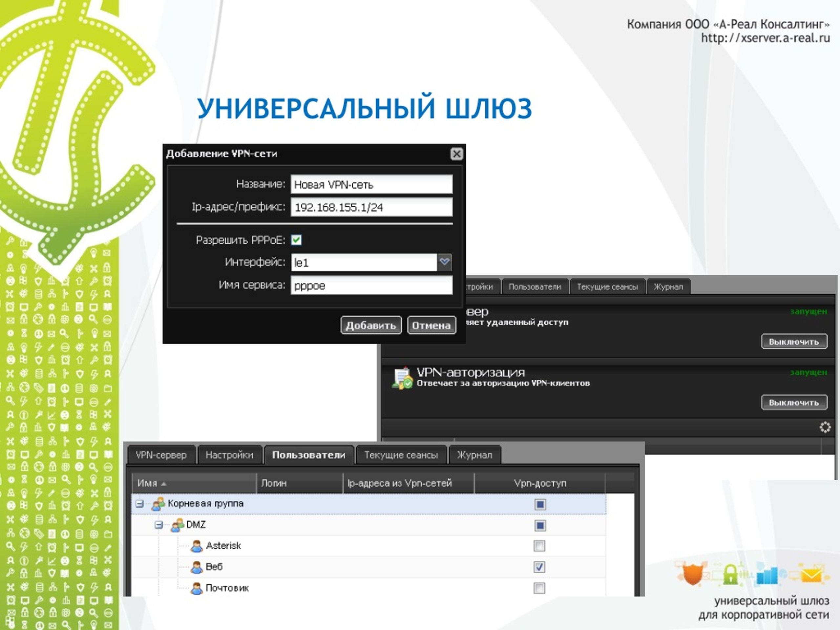The width and height of the screenshot is (840, 630).
Task: Click the VPN-авторизация service icon
Action: [403, 378]
